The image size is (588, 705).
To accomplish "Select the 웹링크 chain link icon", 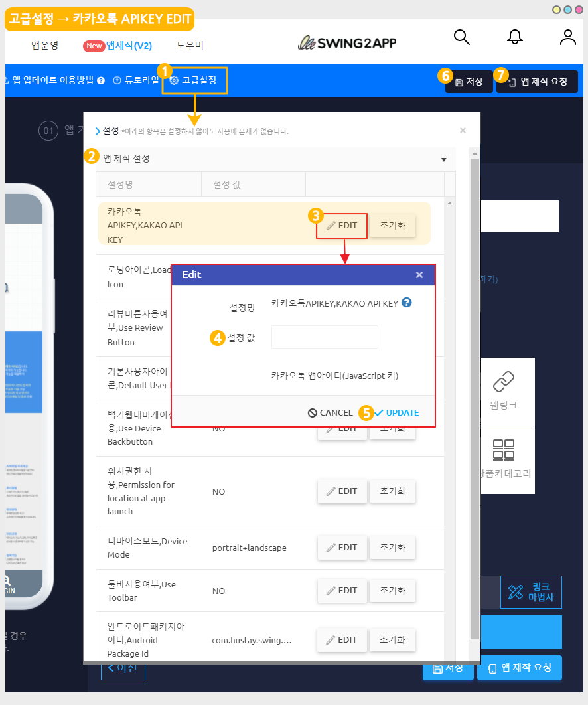I will [x=503, y=382].
